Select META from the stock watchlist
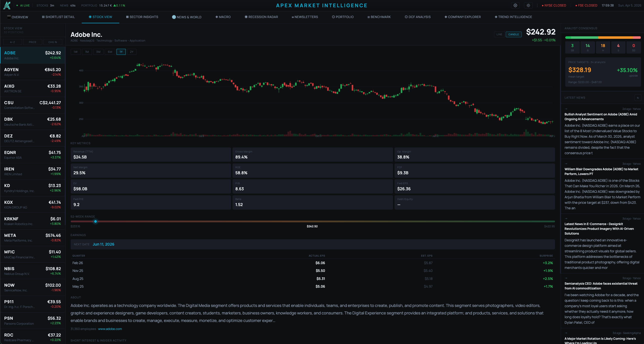 coord(32,238)
